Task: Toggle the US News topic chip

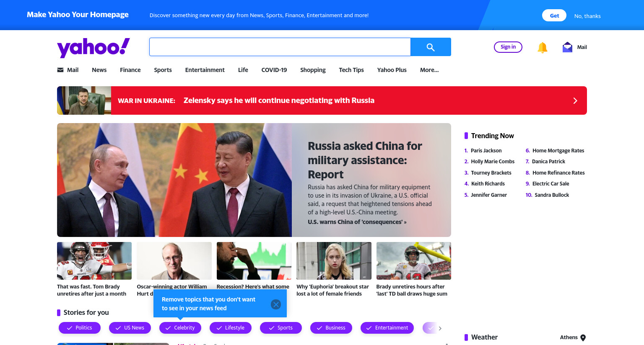Action: [x=130, y=328]
